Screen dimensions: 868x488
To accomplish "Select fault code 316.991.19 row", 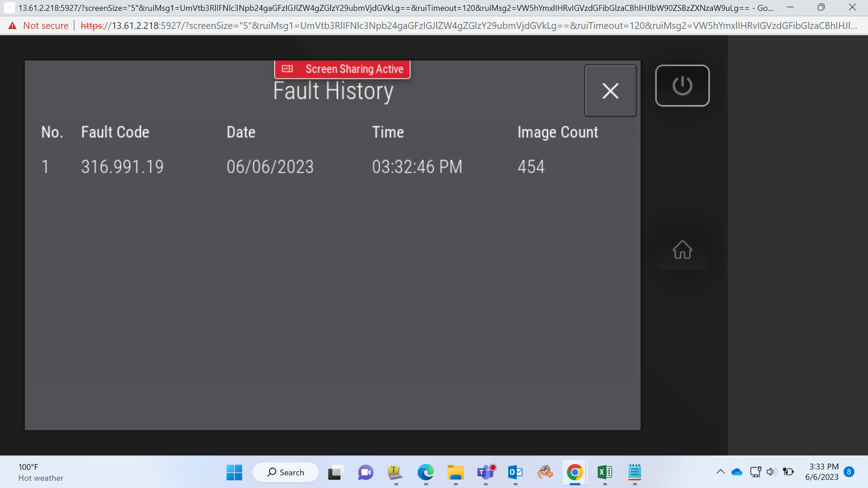I will click(x=332, y=167).
